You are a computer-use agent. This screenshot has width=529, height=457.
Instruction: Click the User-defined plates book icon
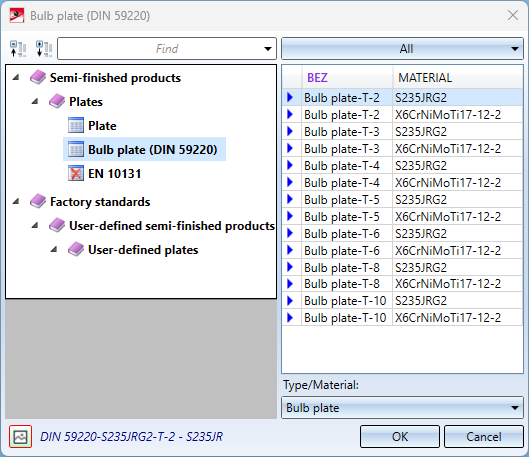pyautogui.click(x=76, y=250)
